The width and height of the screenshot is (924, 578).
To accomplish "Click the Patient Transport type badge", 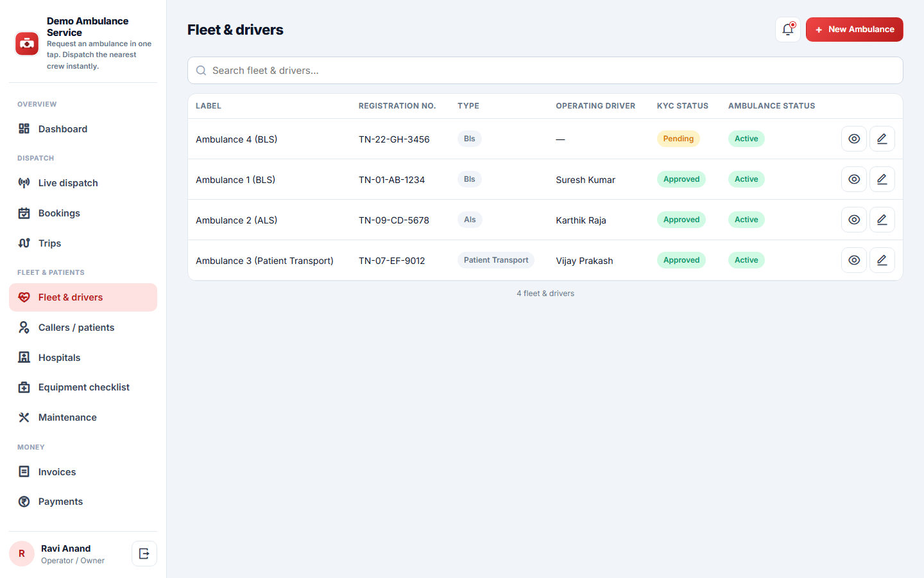I will [x=496, y=260].
